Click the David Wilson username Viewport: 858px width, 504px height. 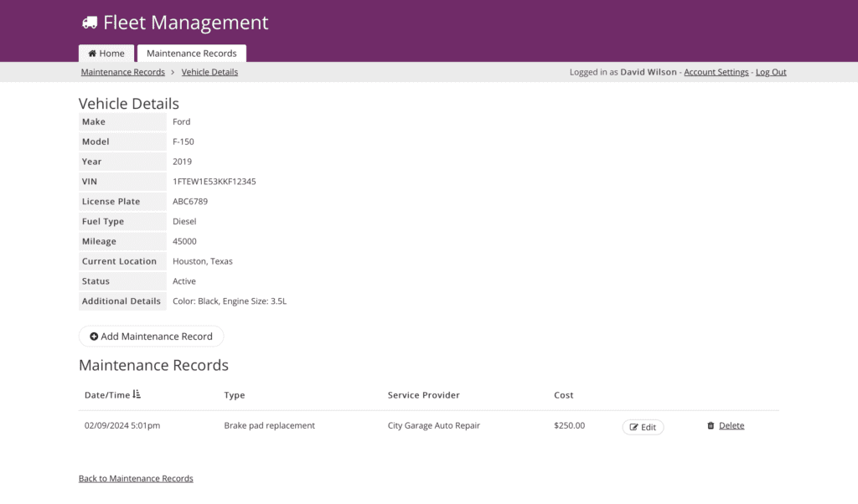(648, 72)
